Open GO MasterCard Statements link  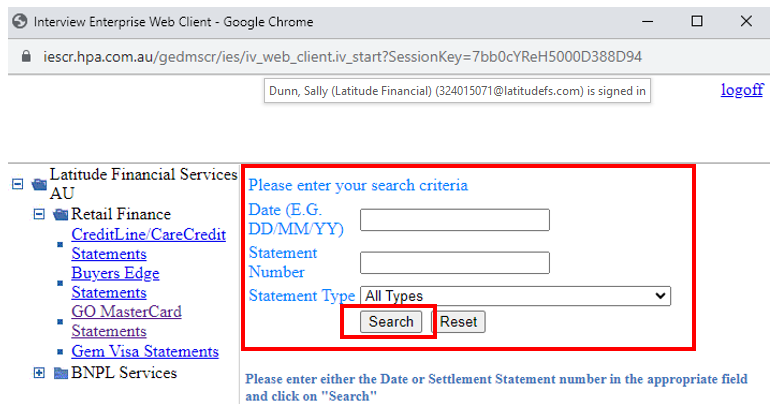pyautogui.click(x=125, y=312)
